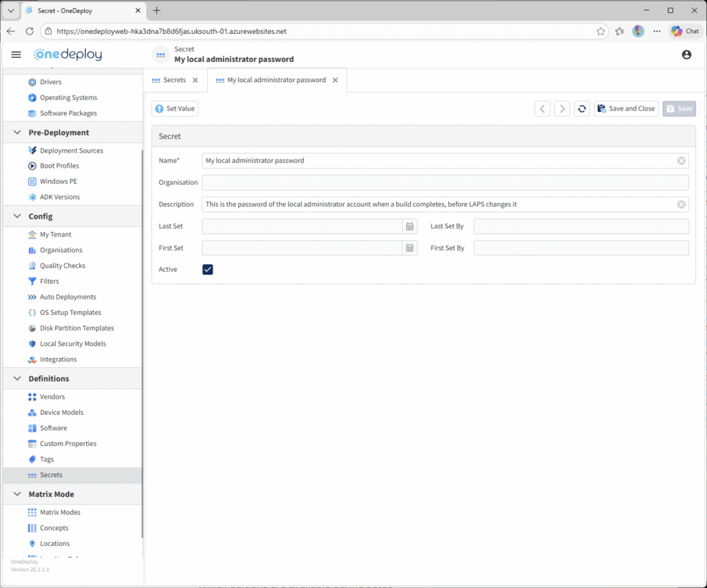This screenshot has width=707, height=588.
Task: Click the Software icon under Definitions
Action: 32,428
